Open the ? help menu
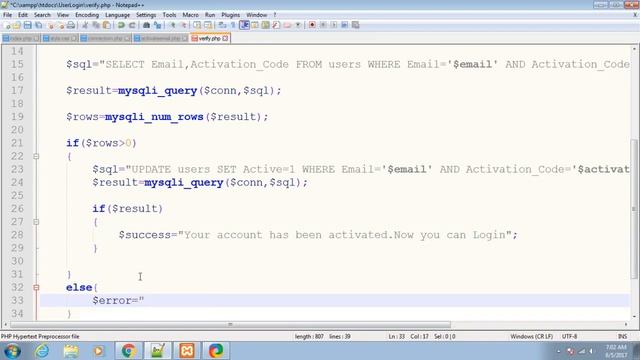This screenshot has width=640, height=360. click(x=275, y=15)
